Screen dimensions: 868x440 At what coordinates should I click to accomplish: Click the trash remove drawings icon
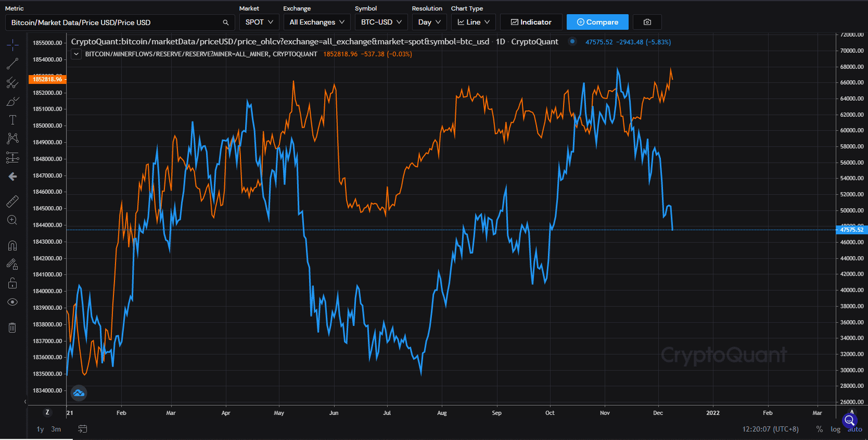click(12, 327)
